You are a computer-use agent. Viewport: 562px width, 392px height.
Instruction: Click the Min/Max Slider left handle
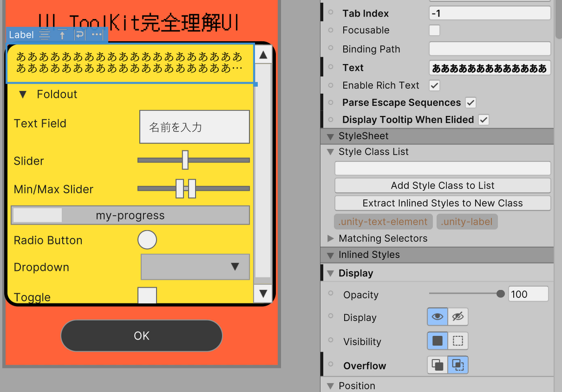(180, 189)
